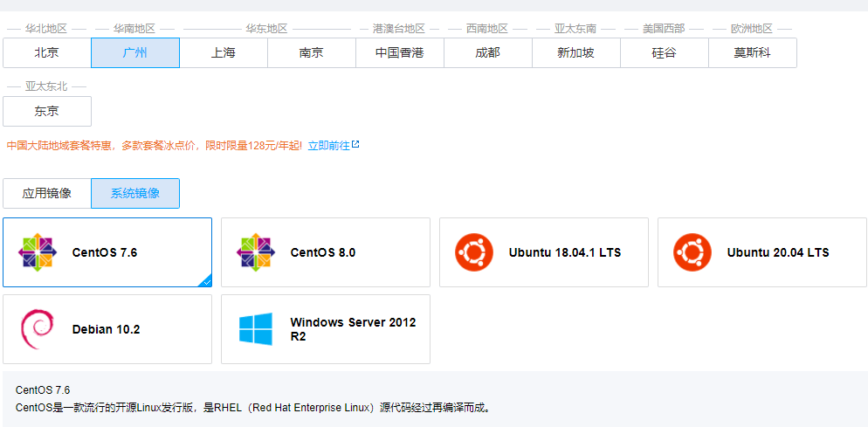Screen dimensions: 868x427
Task: Click the 华东地区 group heading
Action: [267, 28]
